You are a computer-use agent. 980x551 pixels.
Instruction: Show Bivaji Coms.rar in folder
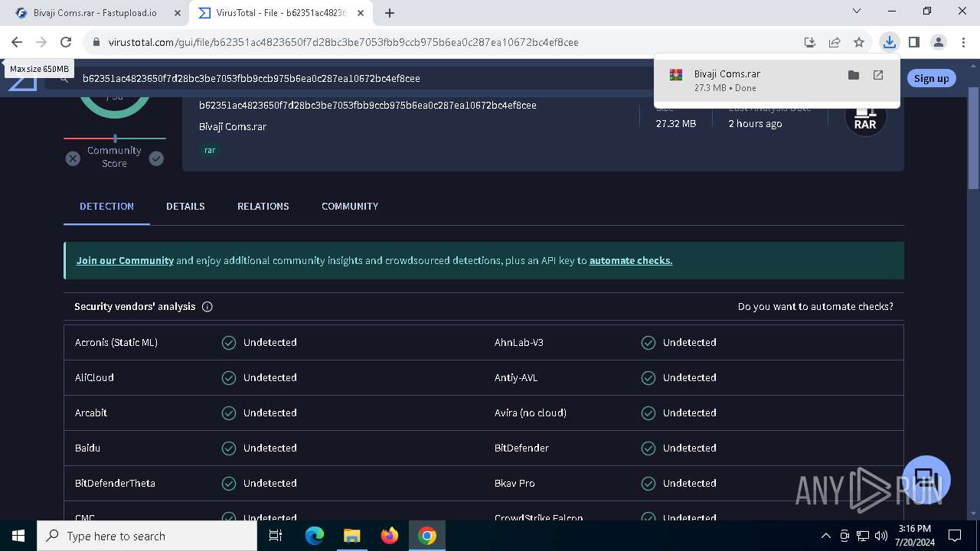(854, 75)
